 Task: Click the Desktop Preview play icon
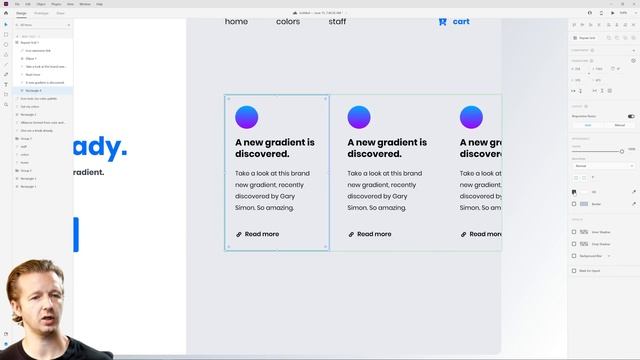point(613,13)
